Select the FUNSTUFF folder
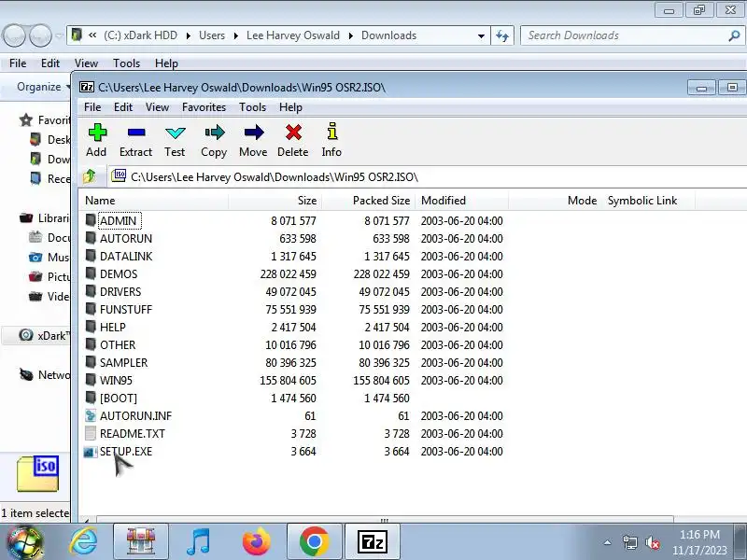 [126, 310]
